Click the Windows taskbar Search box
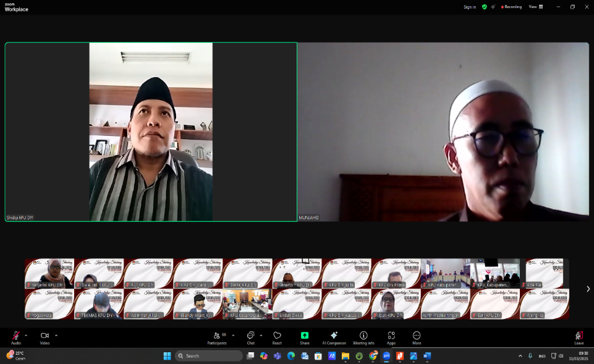This screenshot has width=594, height=364. [209, 356]
